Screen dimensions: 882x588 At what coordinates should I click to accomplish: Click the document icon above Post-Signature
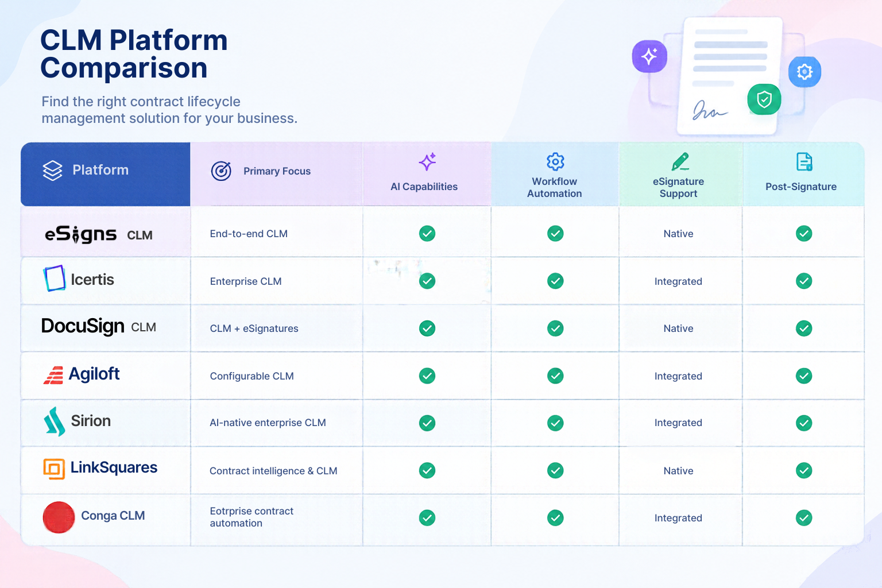[804, 162]
